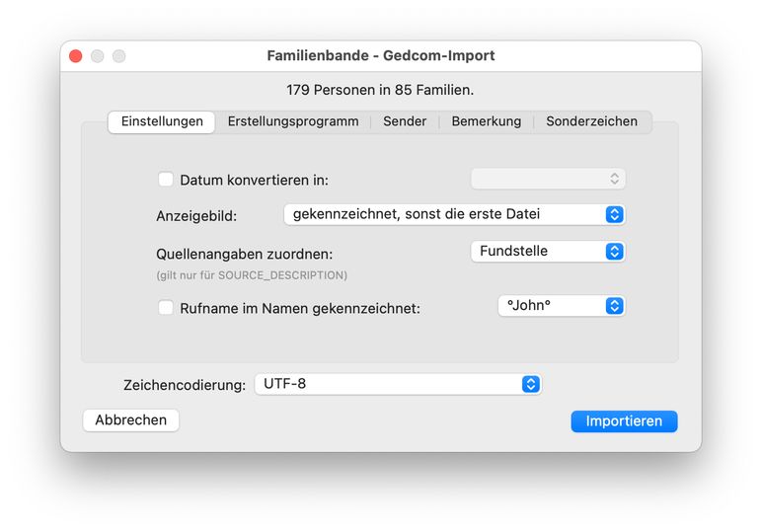Click the Familienbande - Gedcom-Import title bar

(381, 56)
